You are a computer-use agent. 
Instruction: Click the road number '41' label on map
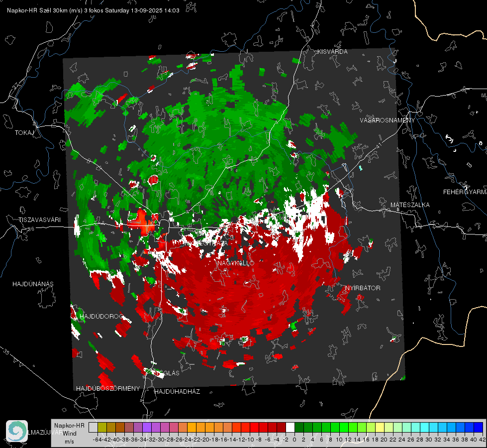tap(378, 145)
